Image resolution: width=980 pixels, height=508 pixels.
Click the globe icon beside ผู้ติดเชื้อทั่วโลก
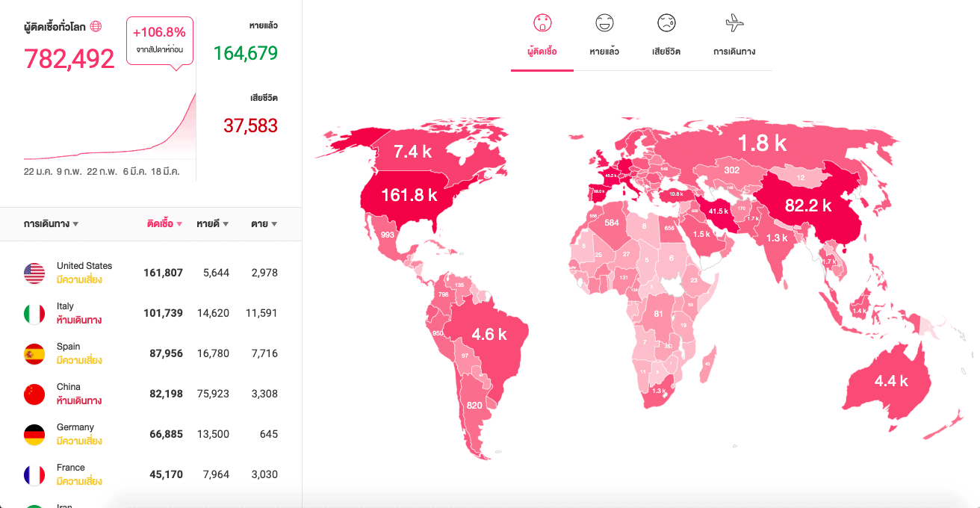96,26
